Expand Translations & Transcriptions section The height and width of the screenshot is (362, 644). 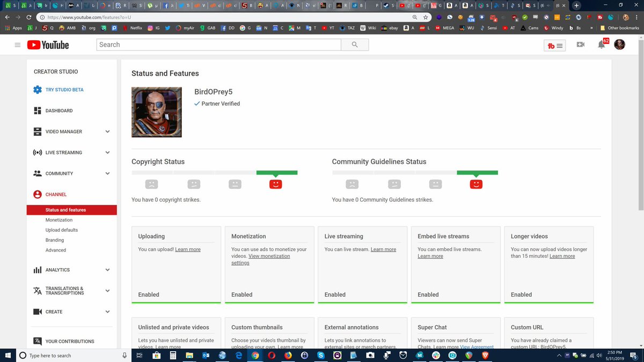(107, 291)
